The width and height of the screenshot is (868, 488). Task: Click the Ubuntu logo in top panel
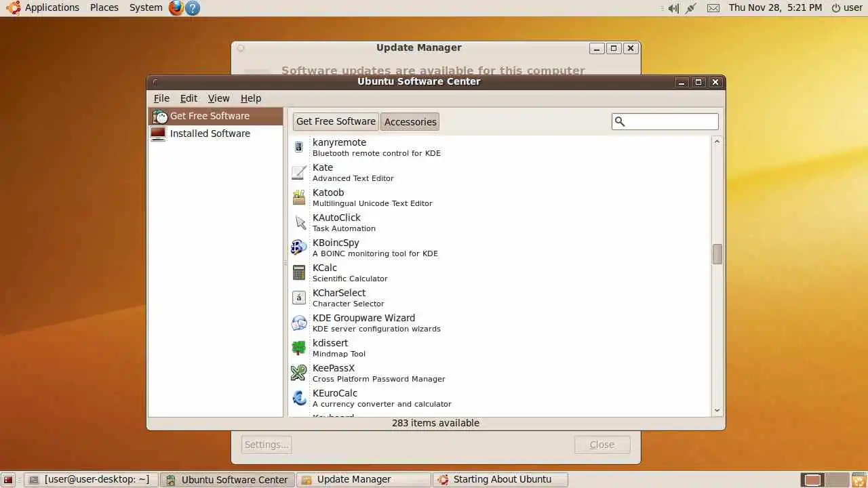coord(13,7)
